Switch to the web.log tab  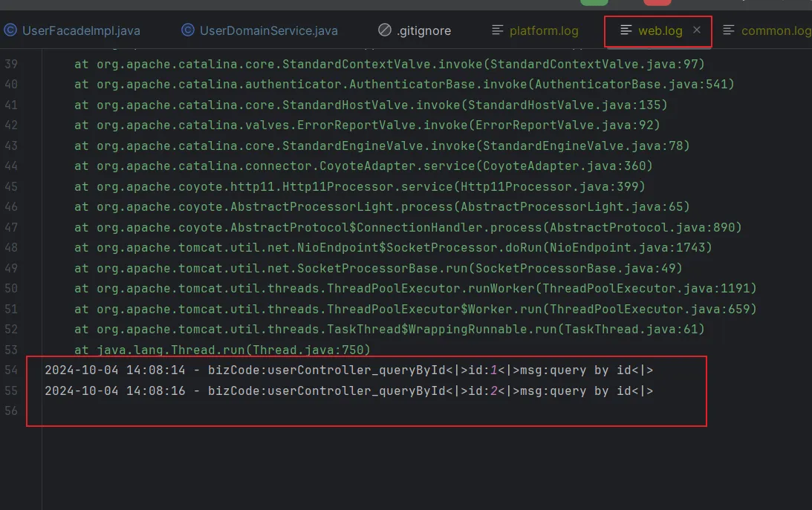(x=660, y=30)
